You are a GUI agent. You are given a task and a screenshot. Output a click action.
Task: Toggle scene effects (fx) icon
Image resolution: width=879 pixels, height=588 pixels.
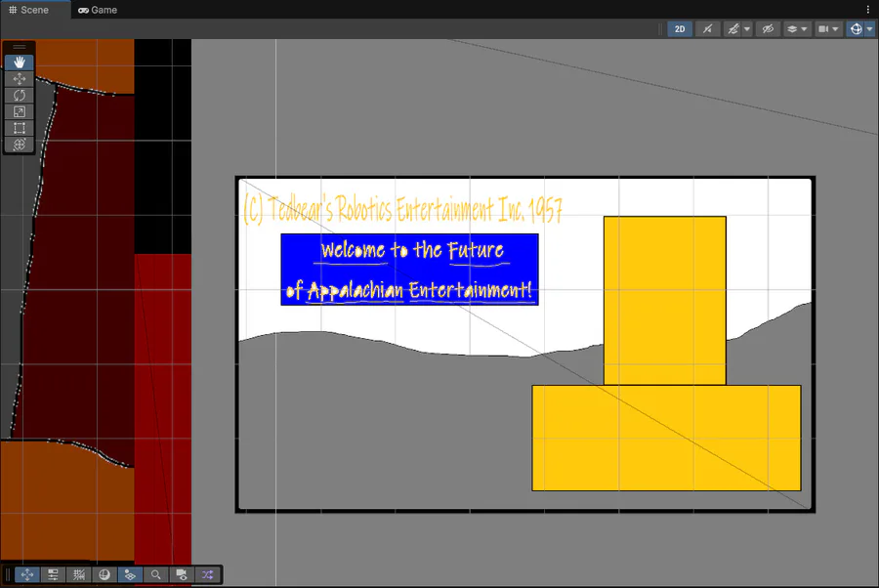pyautogui.click(x=732, y=29)
